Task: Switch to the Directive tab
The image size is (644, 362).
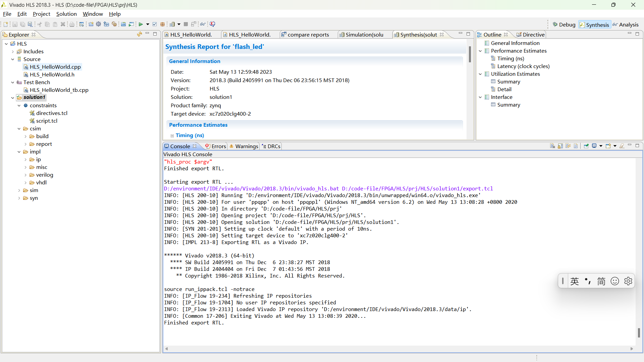Action: tap(530, 35)
